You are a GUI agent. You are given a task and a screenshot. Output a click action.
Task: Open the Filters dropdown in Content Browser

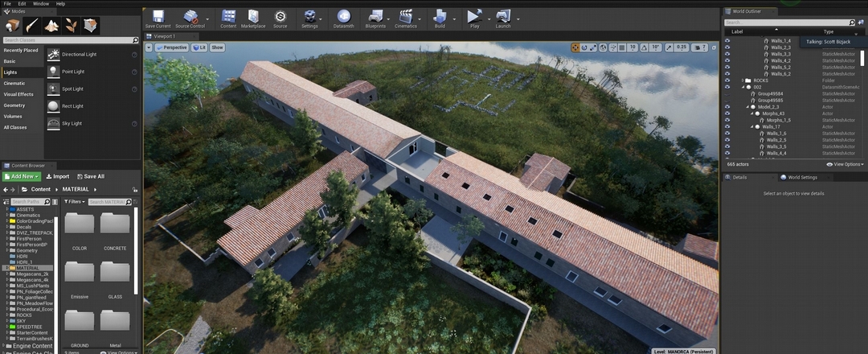[x=75, y=202]
